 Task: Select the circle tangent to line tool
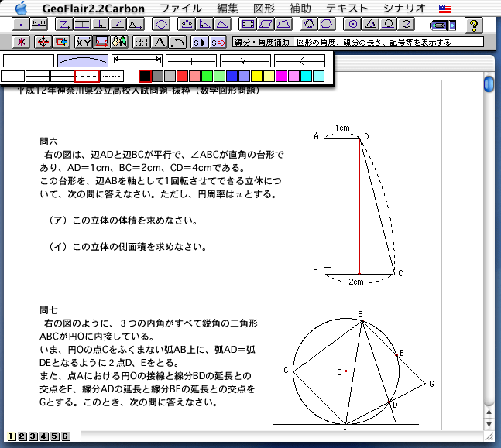click(389, 25)
